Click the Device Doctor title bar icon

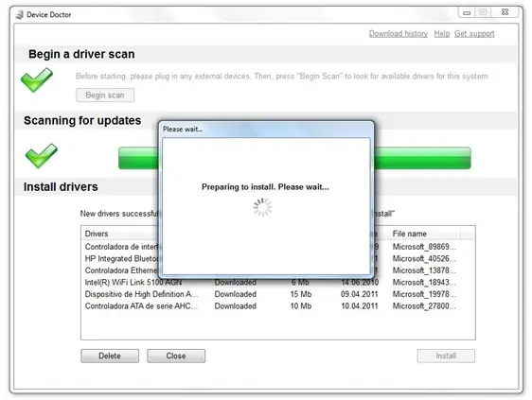click(20, 14)
